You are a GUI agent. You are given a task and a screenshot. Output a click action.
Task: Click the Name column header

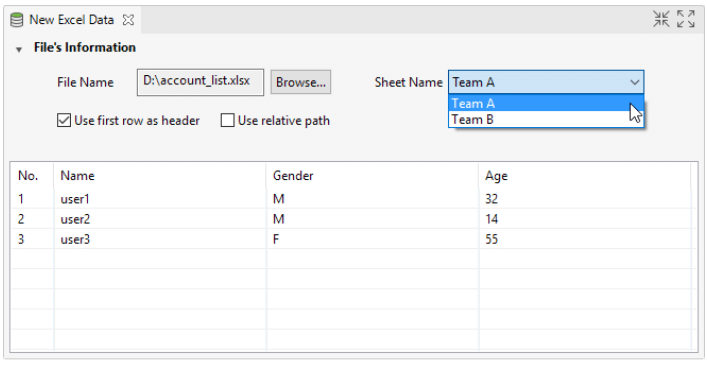(160, 175)
